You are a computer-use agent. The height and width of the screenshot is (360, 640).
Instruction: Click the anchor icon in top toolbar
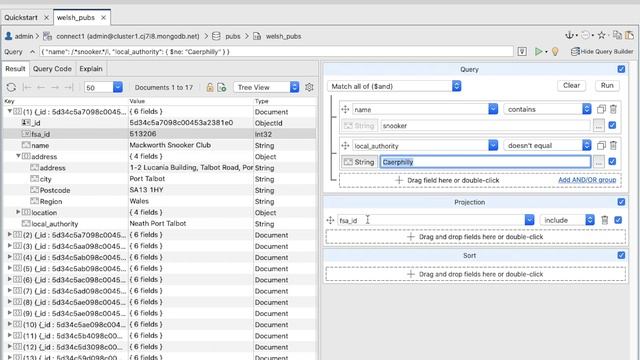click(x=569, y=36)
